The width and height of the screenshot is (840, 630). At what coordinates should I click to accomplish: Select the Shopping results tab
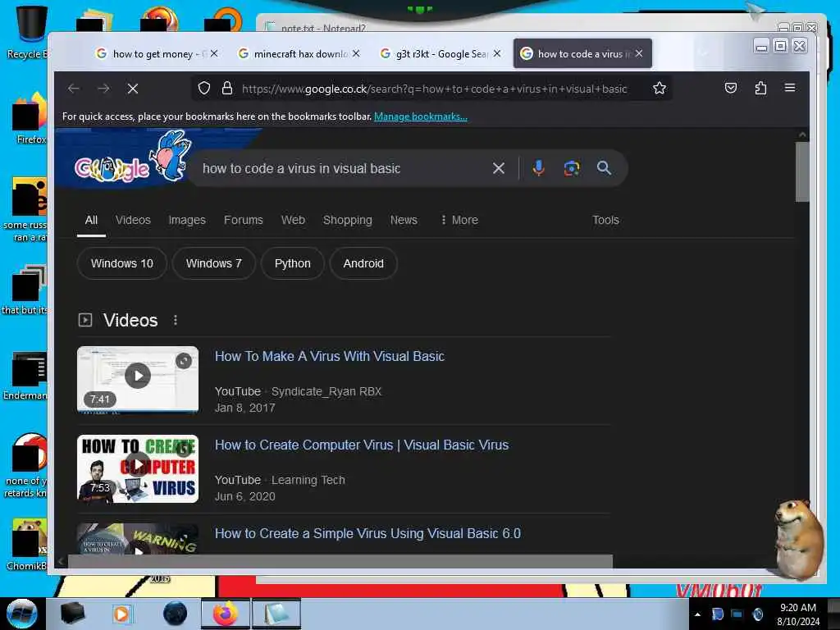coord(347,220)
